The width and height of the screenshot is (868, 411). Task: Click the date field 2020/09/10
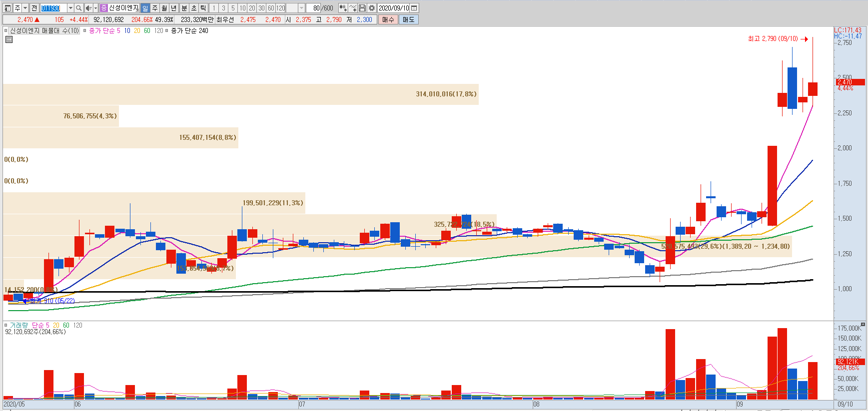click(x=394, y=8)
